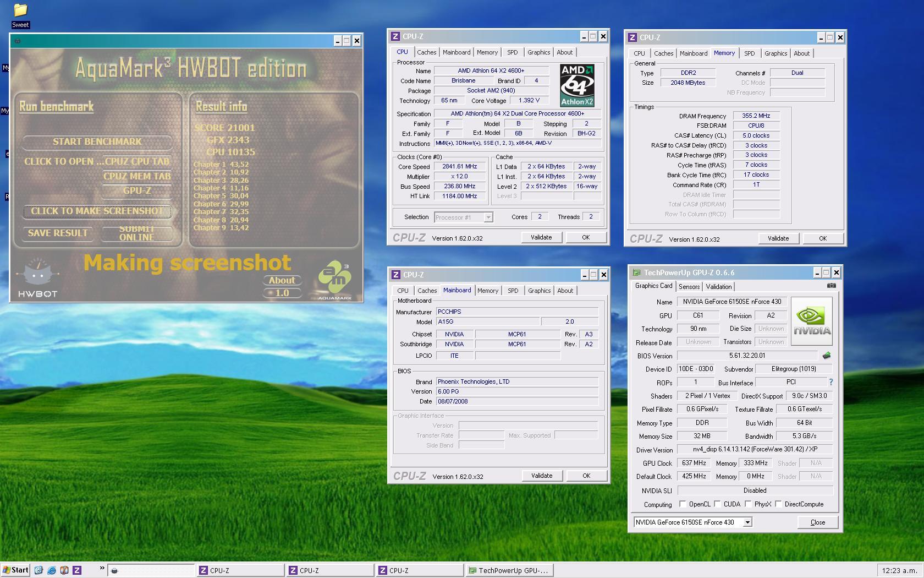Click SUBMIT ONLINE in AquaMark
This screenshot has height=578, width=924.
[136, 233]
